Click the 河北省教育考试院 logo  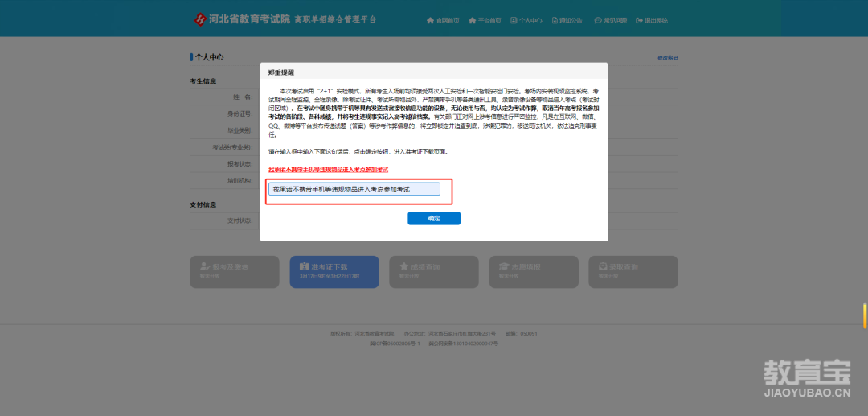point(242,19)
